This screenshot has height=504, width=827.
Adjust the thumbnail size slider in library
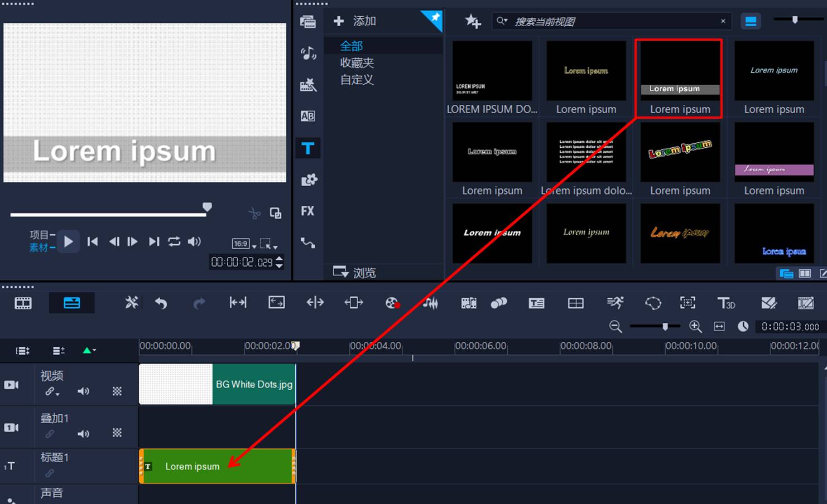click(795, 20)
